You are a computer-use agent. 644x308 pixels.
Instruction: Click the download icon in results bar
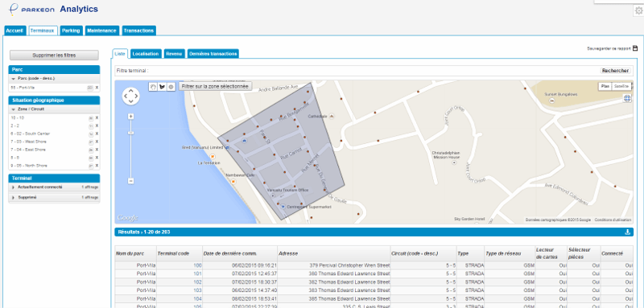[x=627, y=232]
